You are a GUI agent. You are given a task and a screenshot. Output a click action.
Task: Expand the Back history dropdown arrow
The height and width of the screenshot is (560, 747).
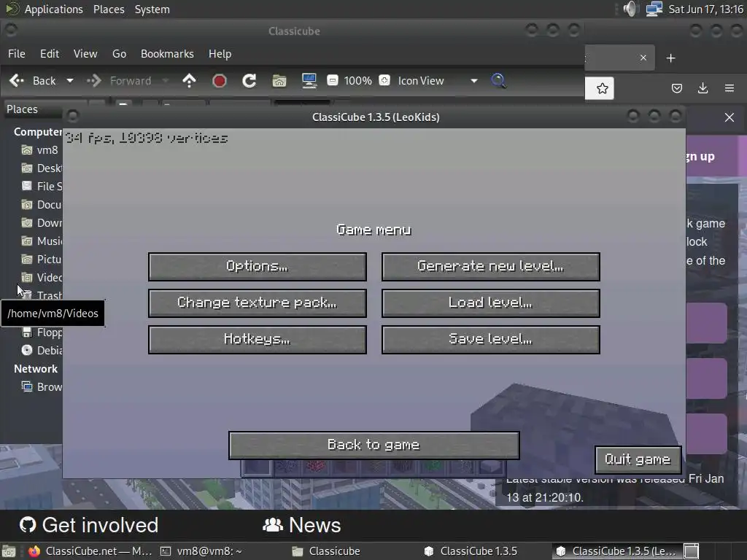tap(70, 81)
